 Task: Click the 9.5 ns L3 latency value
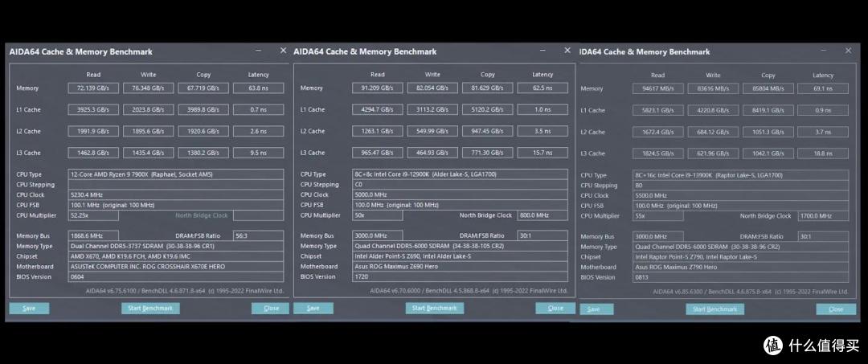coord(259,153)
